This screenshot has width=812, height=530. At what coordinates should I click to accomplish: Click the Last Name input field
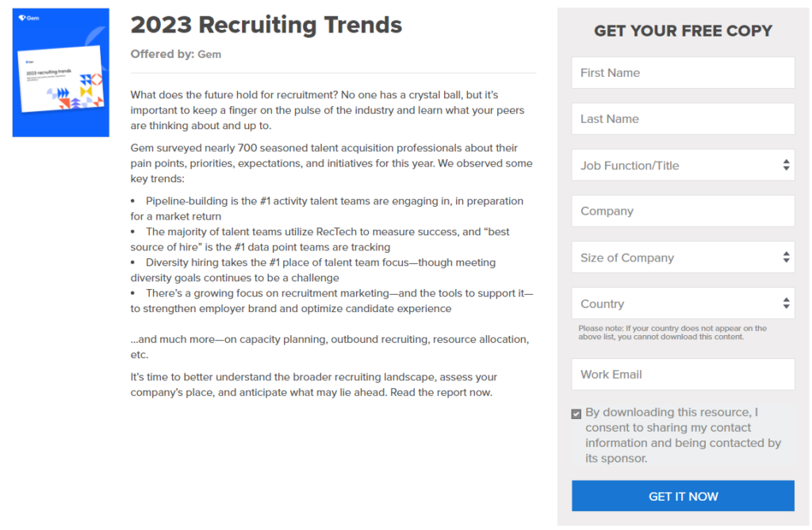(683, 118)
